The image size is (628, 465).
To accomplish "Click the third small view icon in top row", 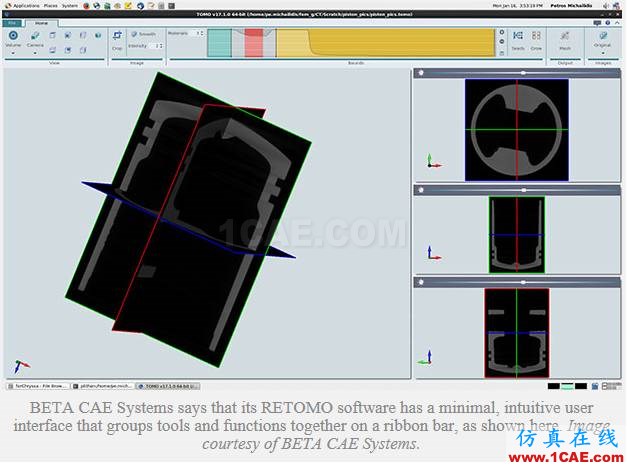I will click(x=83, y=35).
